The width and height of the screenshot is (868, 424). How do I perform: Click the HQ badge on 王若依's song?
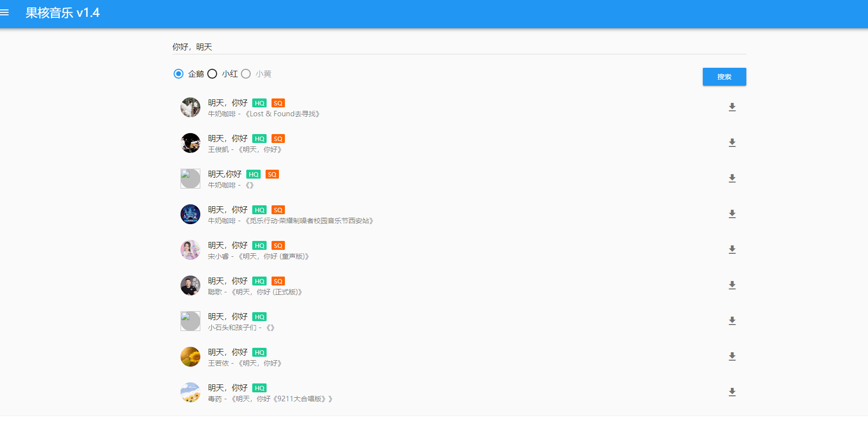(x=259, y=353)
